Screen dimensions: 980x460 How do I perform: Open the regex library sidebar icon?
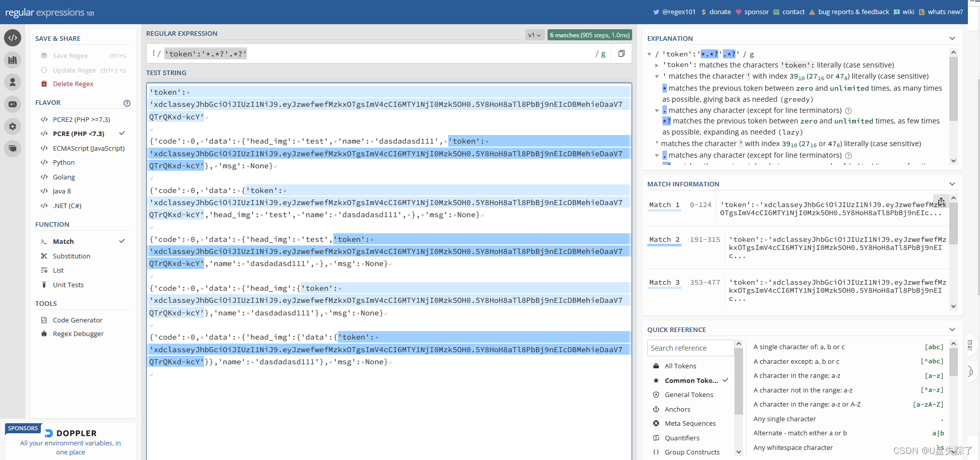(13, 60)
